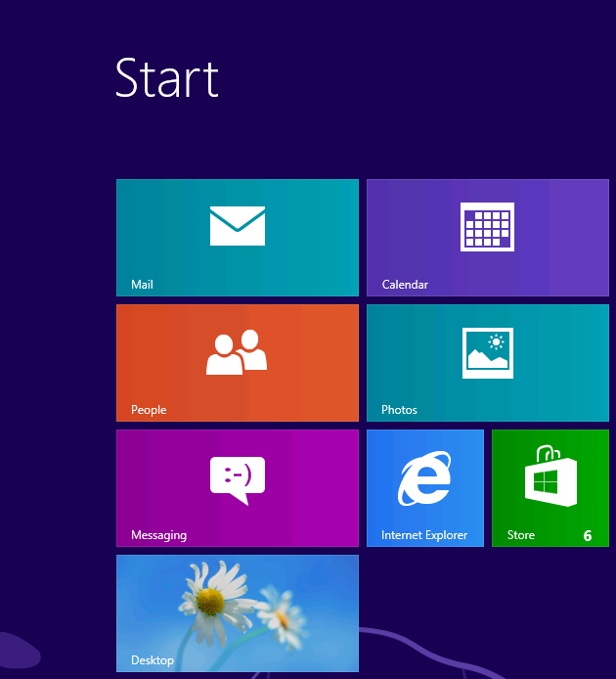Click the Store update count 6
The width and height of the screenshot is (616, 679).
click(588, 535)
